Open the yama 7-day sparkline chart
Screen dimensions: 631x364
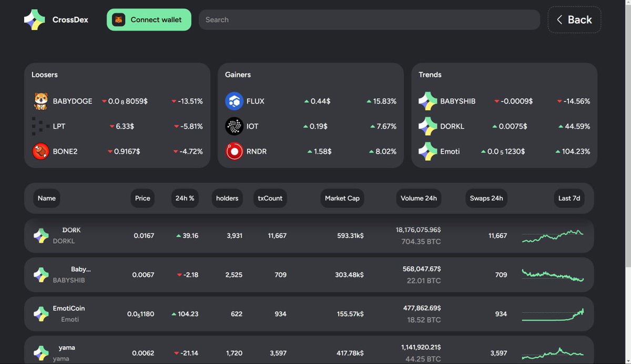pyautogui.click(x=553, y=353)
